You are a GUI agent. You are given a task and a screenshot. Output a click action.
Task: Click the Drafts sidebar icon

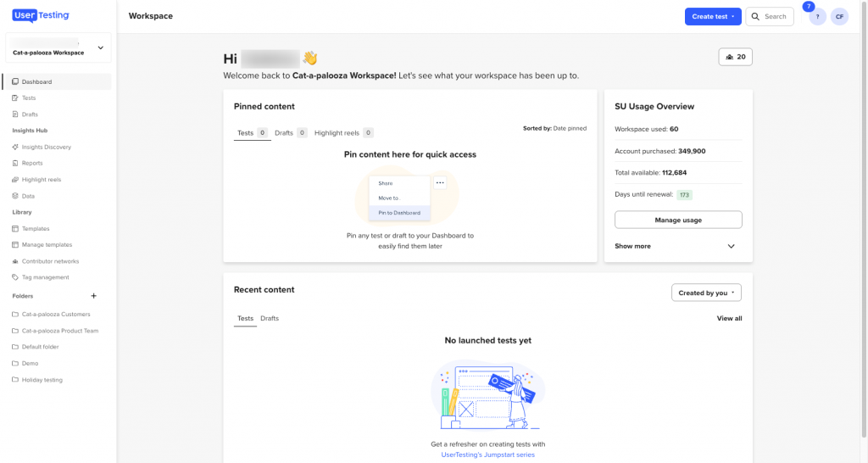15,114
